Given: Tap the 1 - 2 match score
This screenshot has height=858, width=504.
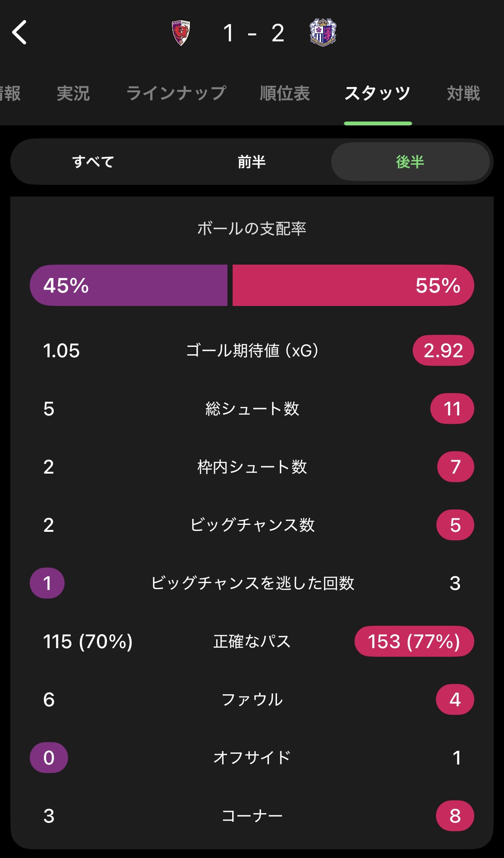Looking at the screenshot, I should pyautogui.click(x=253, y=33).
